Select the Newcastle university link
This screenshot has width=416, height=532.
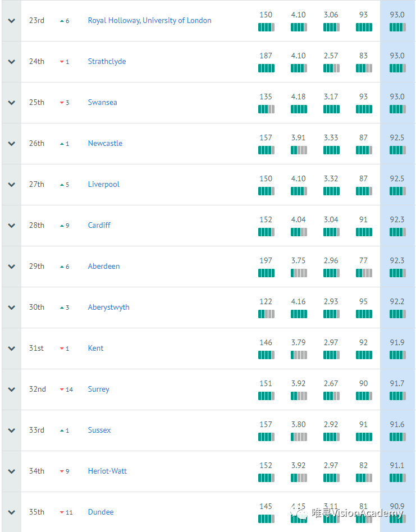tap(105, 143)
